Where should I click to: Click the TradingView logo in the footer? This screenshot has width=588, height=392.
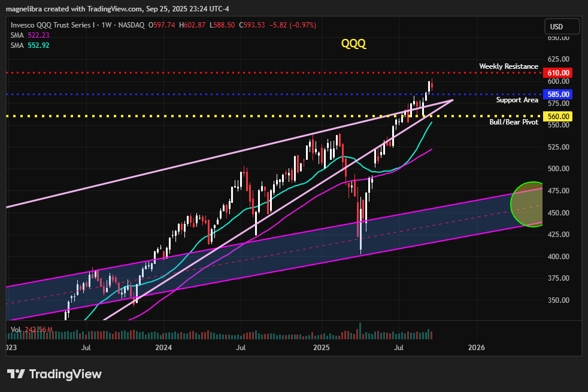coord(54,374)
